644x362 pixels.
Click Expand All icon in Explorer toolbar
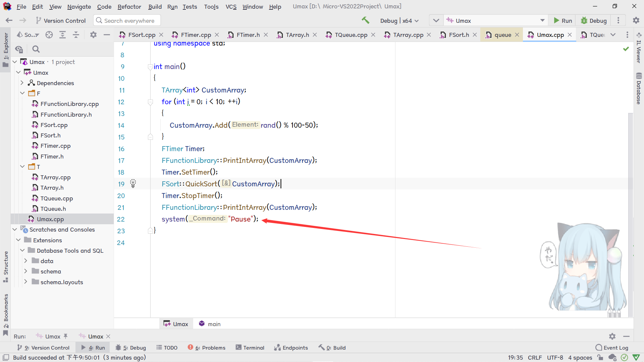pos(62,35)
